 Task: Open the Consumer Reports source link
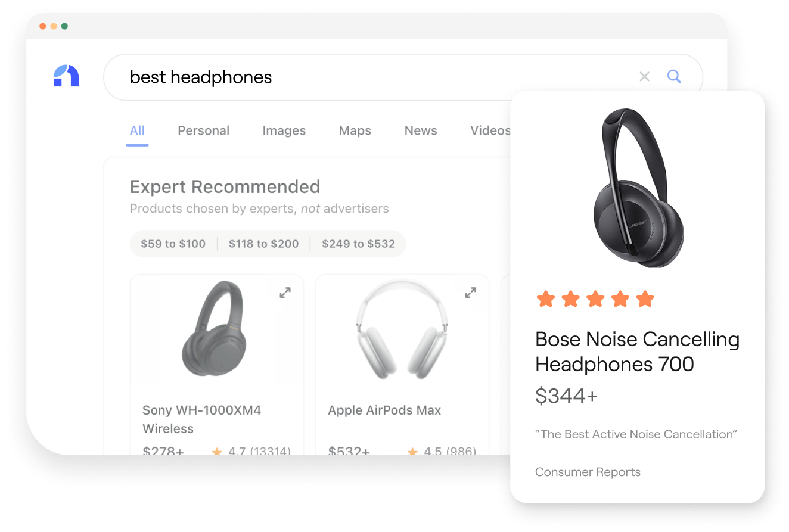[588, 472]
